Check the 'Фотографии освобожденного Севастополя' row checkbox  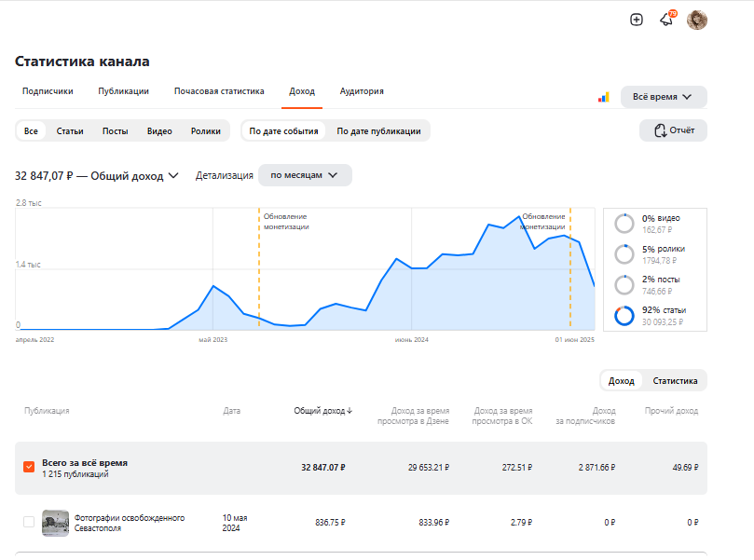pyautogui.click(x=29, y=522)
